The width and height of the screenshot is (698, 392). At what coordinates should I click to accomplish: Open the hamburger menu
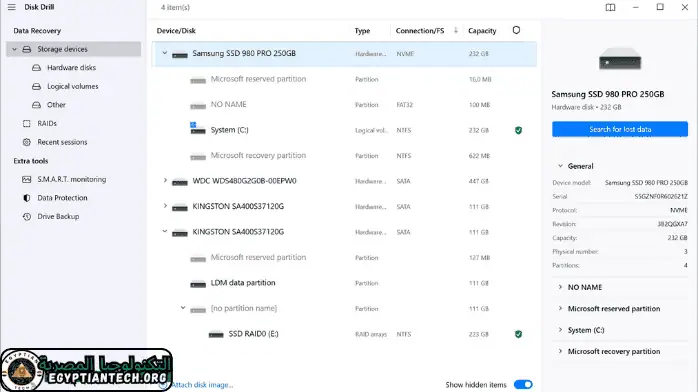pyautogui.click(x=12, y=7)
